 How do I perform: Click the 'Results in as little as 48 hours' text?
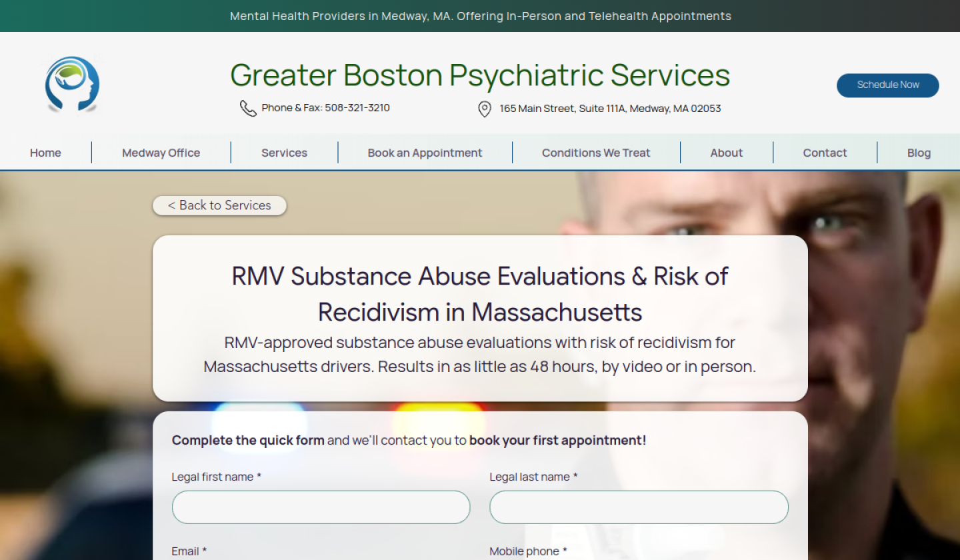(x=487, y=367)
